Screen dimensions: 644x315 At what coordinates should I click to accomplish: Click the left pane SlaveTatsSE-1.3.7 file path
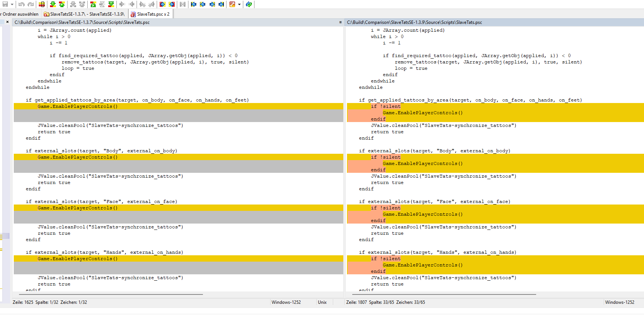coord(82,22)
